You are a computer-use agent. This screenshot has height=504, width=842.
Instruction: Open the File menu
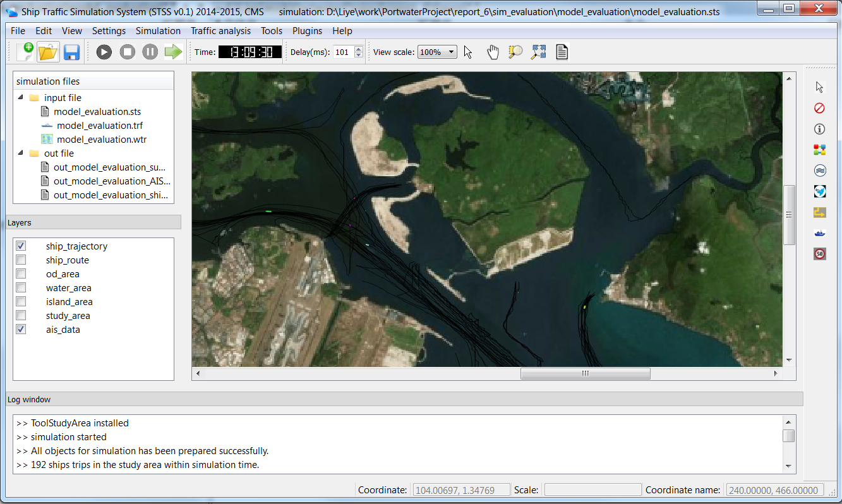point(18,30)
